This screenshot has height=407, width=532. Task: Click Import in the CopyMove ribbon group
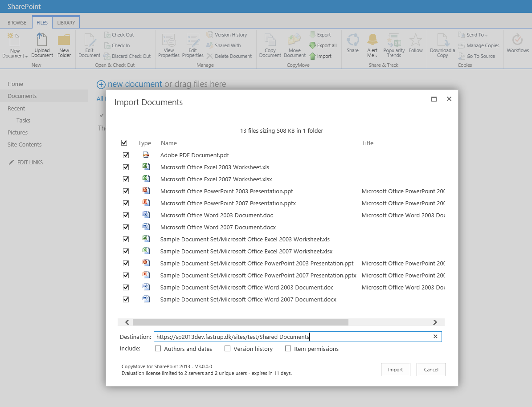pyautogui.click(x=320, y=56)
